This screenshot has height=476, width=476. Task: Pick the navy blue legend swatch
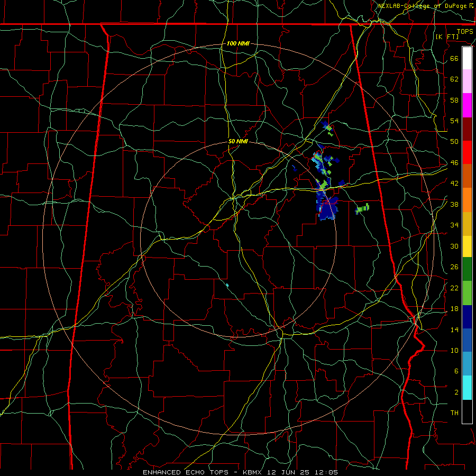pos(467,317)
